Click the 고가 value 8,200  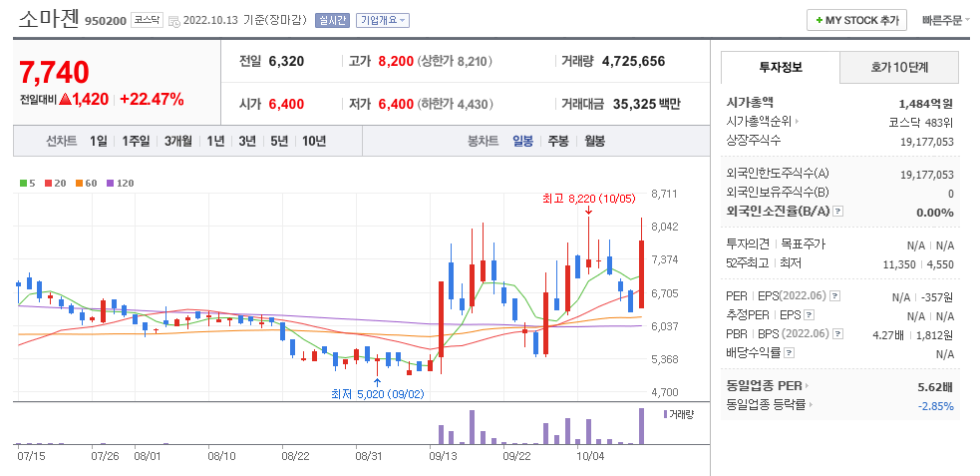[396, 61]
